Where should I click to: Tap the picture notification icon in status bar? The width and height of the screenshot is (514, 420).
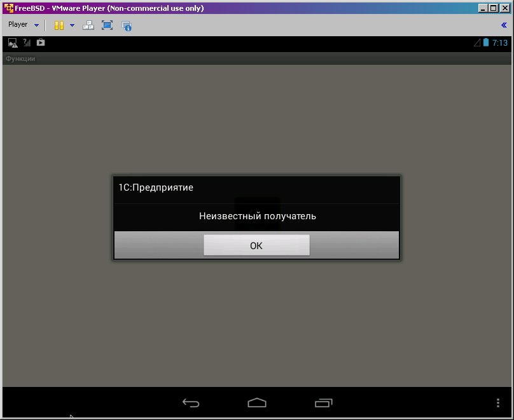click(13, 43)
